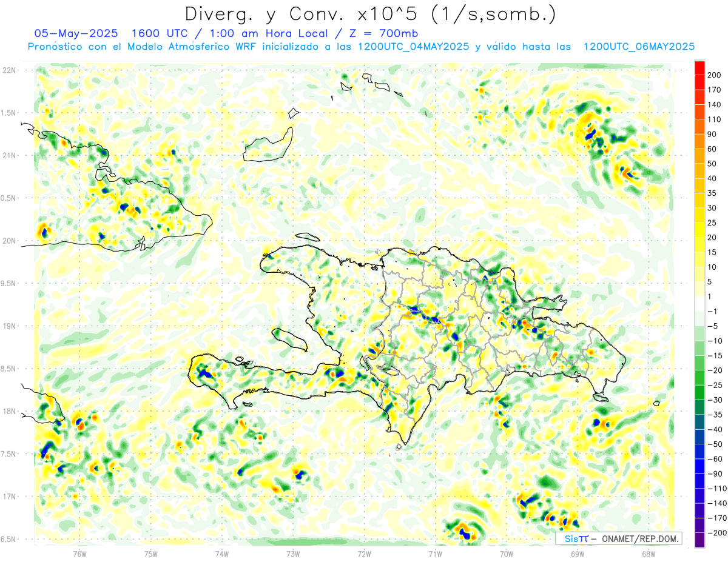Click the '-140' colorbar value
Image resolution: width=728 pixels, height=562 pixels.
716,503
